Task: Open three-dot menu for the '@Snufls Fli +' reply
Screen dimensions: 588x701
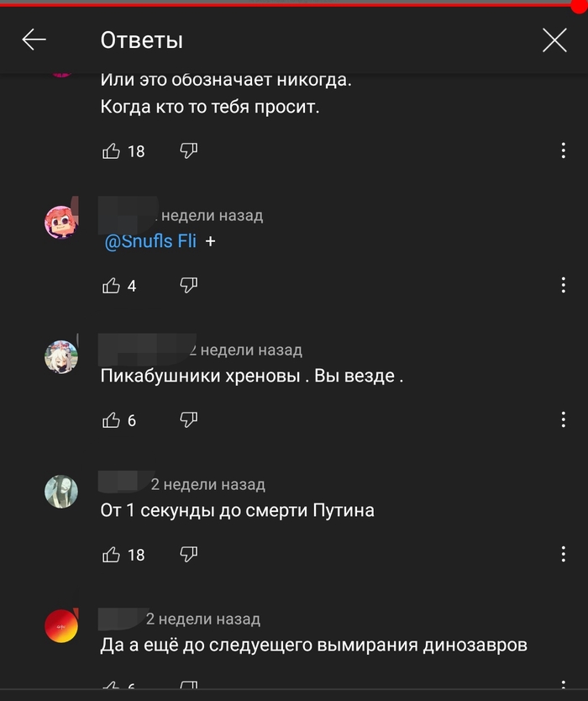Action: pyautogui.click(x=564, y=285)
